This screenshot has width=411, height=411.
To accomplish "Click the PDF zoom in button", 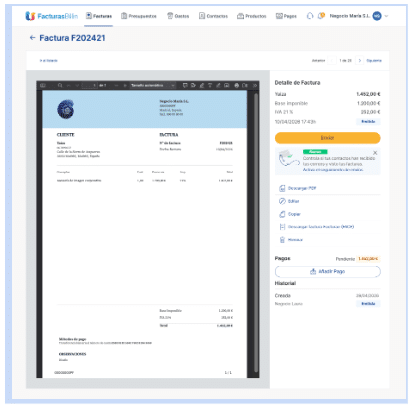I will pyautogui.click(x=125, y=85).
